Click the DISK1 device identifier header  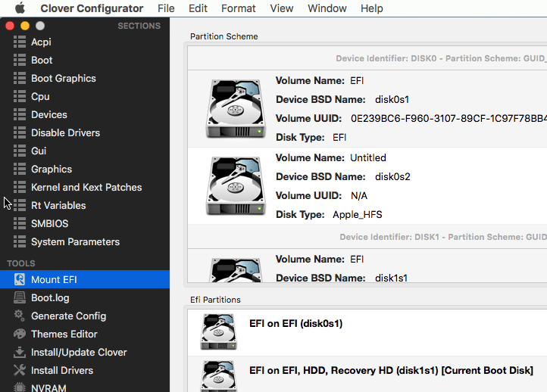(443, 237)
